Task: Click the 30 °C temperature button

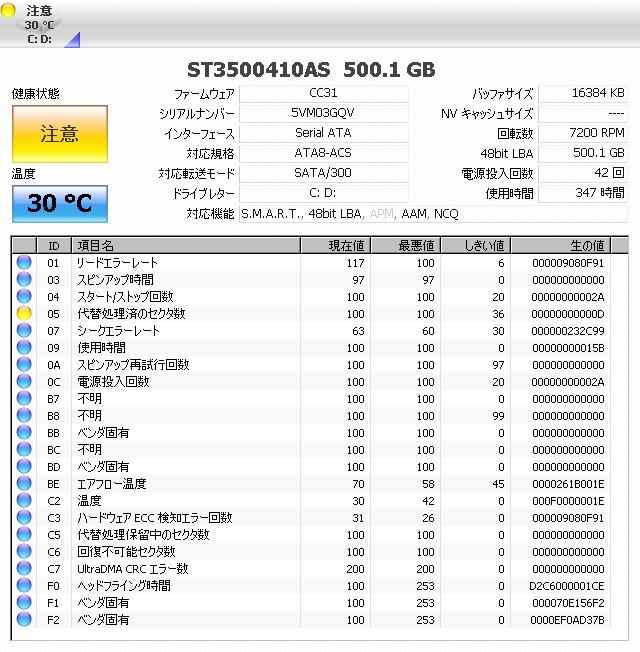Action: click(x=60, y=204)
